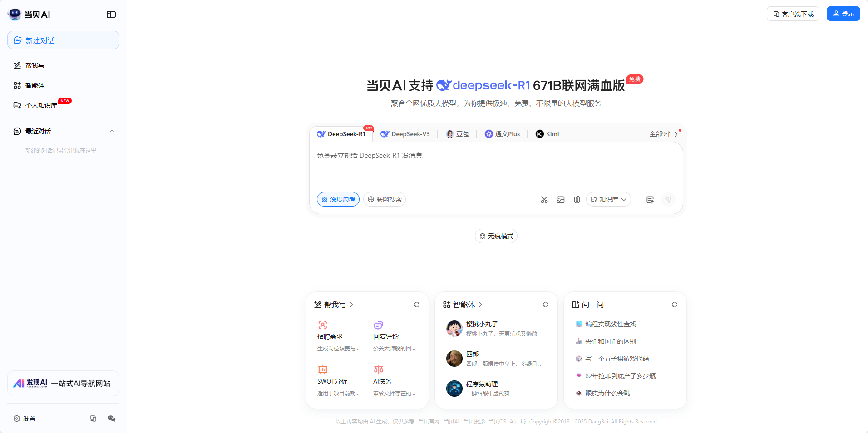The image size is (868, 433).
Task: Open 设置 at sidebar bottom
Action: (25, 418)
